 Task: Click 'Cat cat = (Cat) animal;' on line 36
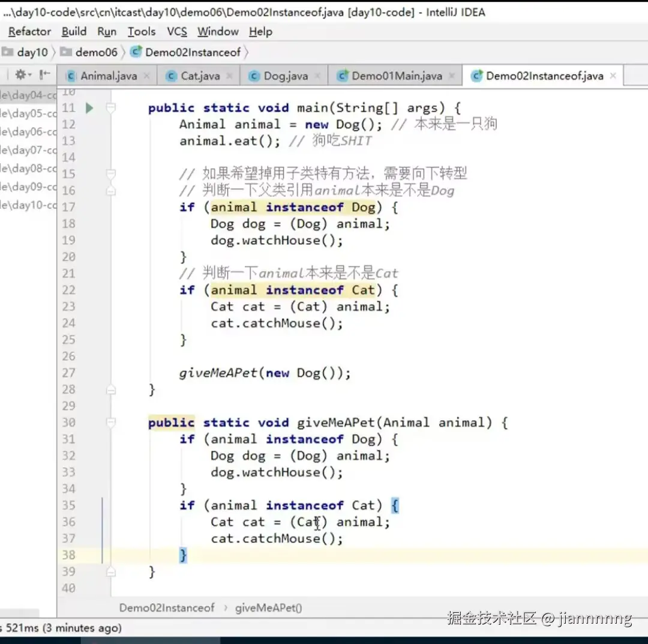pyautogui.click(x=300, y=522)
